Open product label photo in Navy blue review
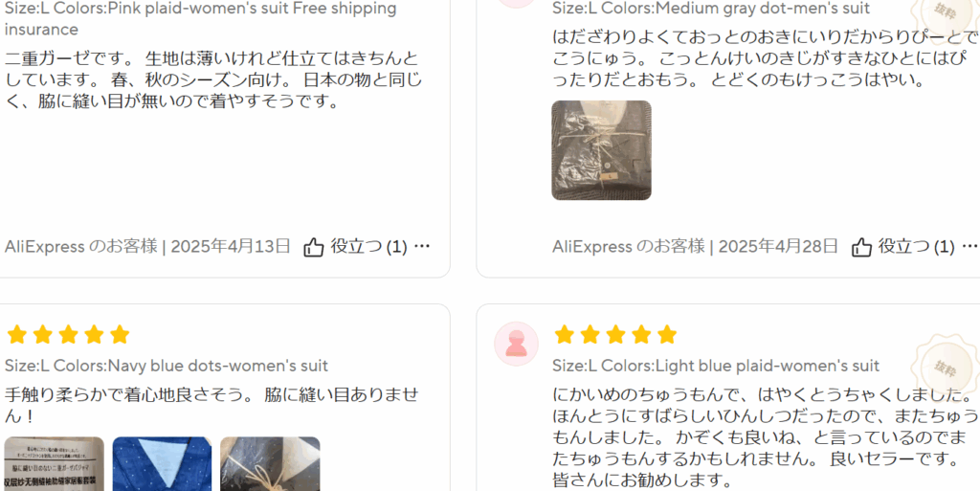 tap(55, 463)
